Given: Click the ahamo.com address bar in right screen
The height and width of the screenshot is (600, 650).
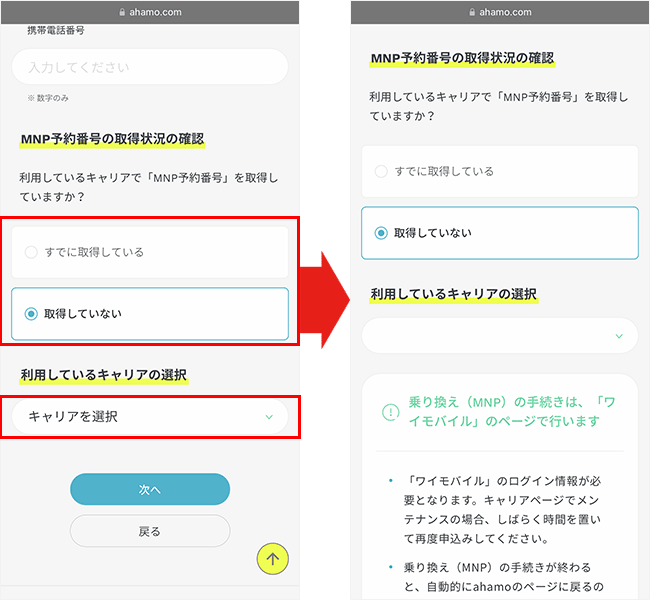Looking at the screenshot, I should point(500,12).
